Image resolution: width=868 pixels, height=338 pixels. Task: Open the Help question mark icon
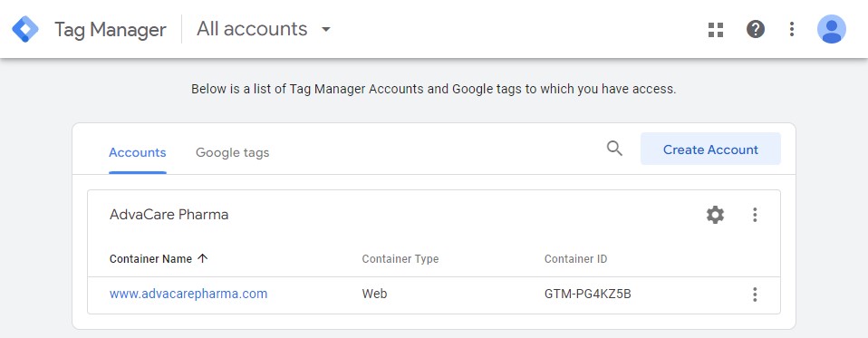coord(755,29)
